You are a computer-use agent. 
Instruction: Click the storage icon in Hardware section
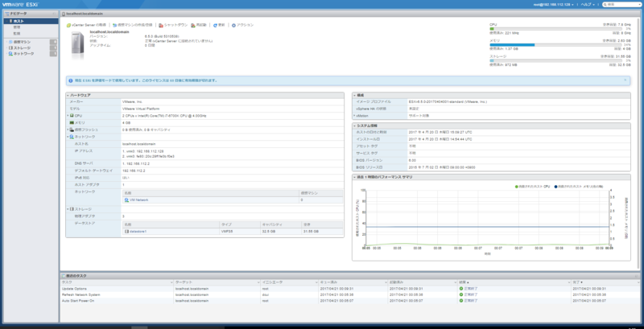(x=72, y=209)
